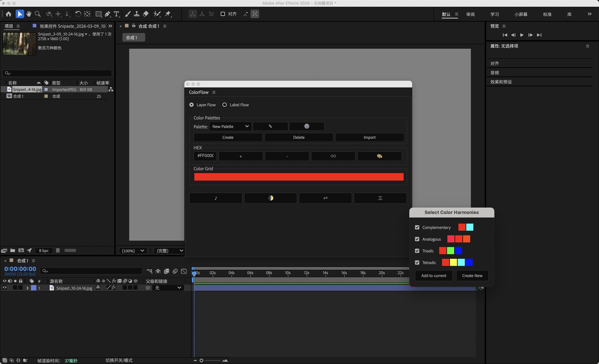
Task: Select the Zoom magnifier tool
Action: click(38, 14)
